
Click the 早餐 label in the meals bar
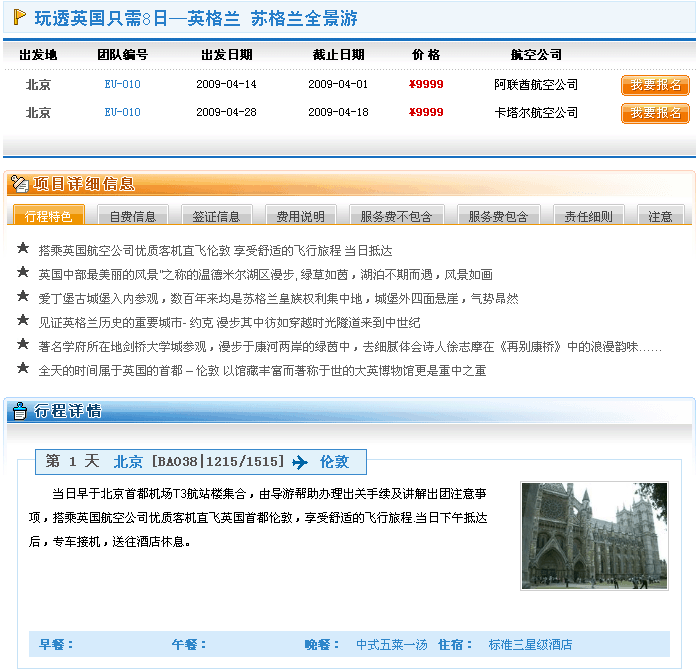56,644
